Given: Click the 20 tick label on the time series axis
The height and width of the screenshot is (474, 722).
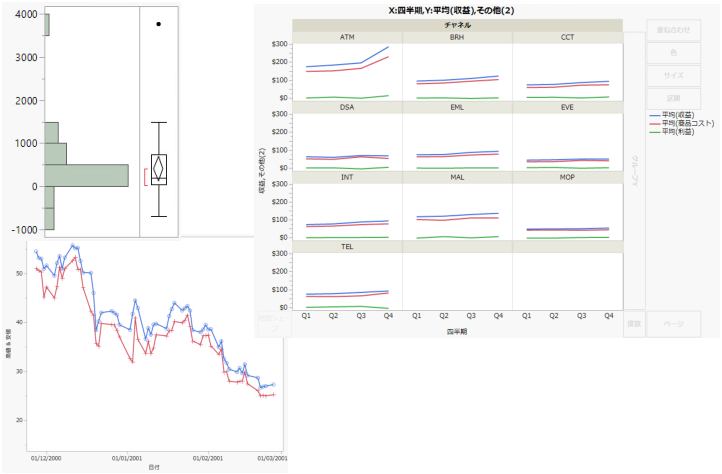Looking at the screenshot, I should pos(19,420).
